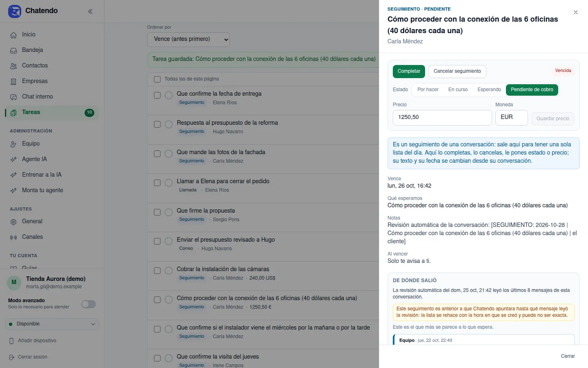The width and height of the screenshot is (588, 368).
Task: Click the Agente IA sparkle icon
Action: pyautogui.click(x=13, y=159)
